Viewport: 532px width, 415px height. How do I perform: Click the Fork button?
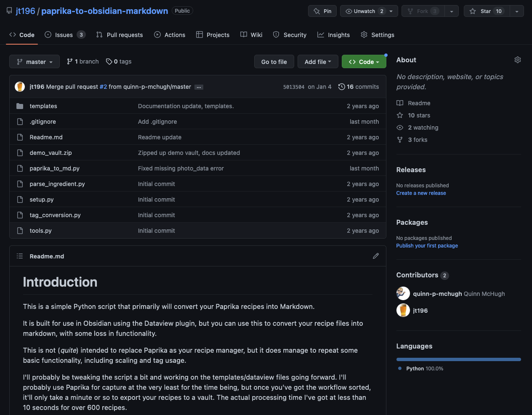click(423, 11)
